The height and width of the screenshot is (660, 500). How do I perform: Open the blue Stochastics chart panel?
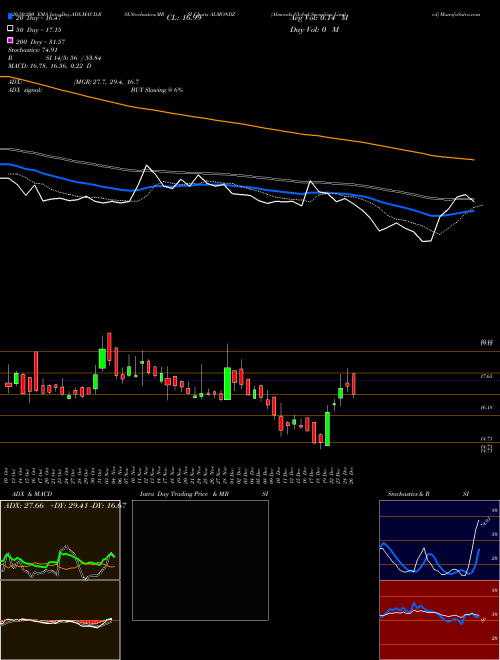[x=439, y=540]
